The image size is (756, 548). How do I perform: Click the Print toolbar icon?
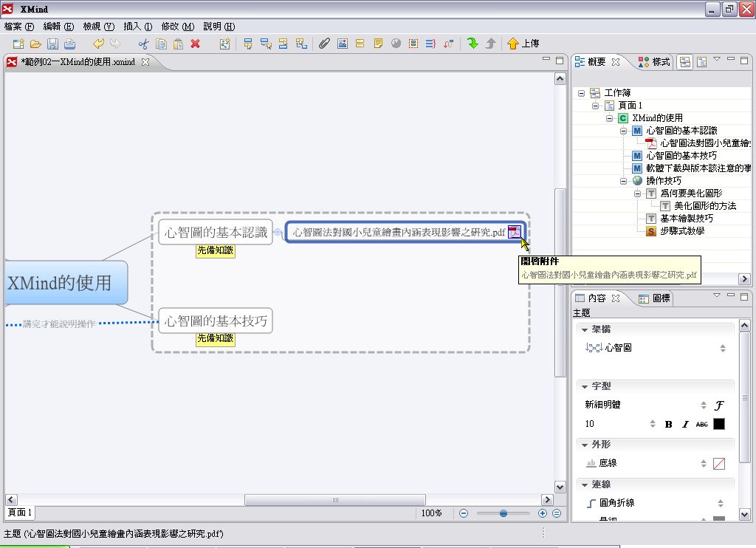pos(70,44)
